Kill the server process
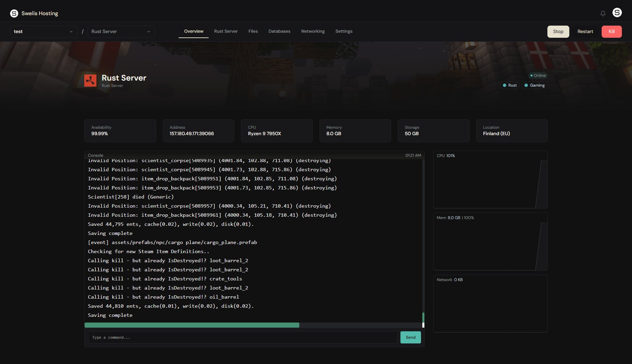This screenshot has width=632, height=364. pos(611,31)
